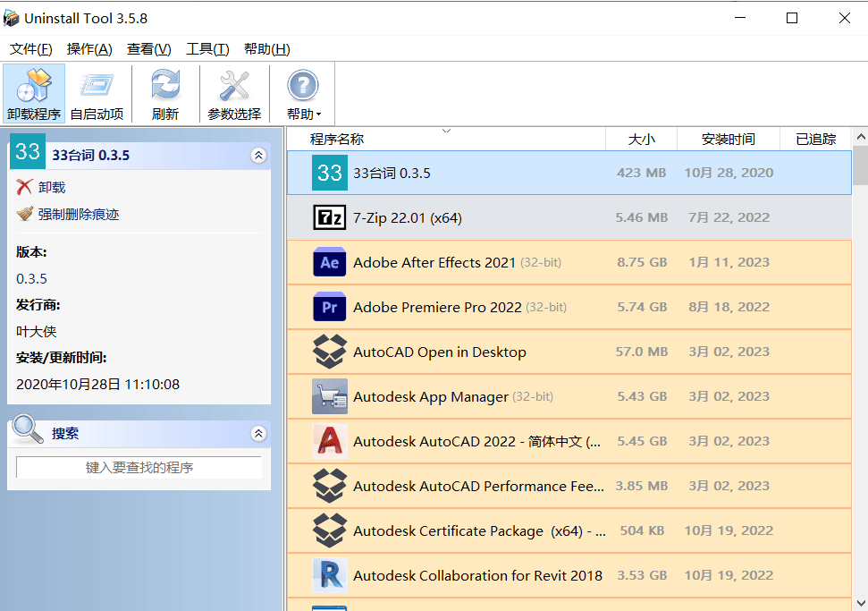Screen dimensions: 868x611
Task: Sort by 大小 size column header
Action: [x=642, y=139]
